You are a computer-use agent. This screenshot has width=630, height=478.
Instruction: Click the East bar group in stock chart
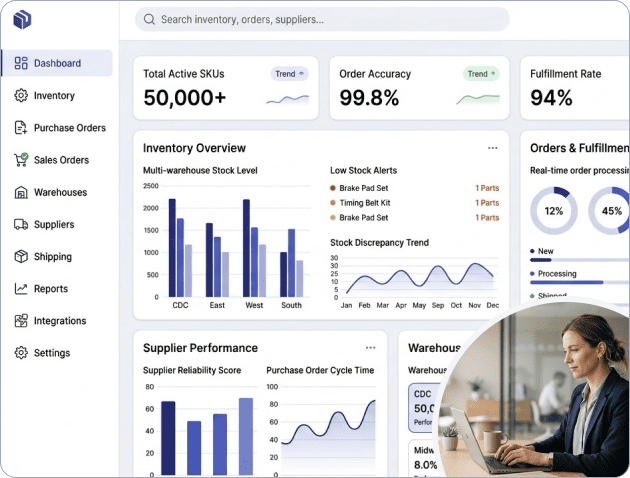[x=217, y=260]
